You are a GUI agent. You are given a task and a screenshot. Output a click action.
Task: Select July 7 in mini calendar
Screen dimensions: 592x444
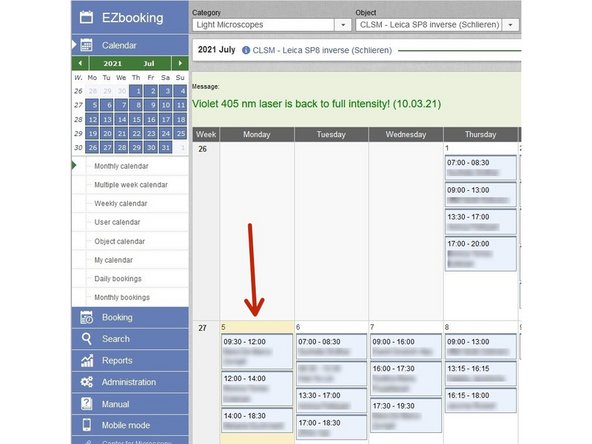point(122,105)
